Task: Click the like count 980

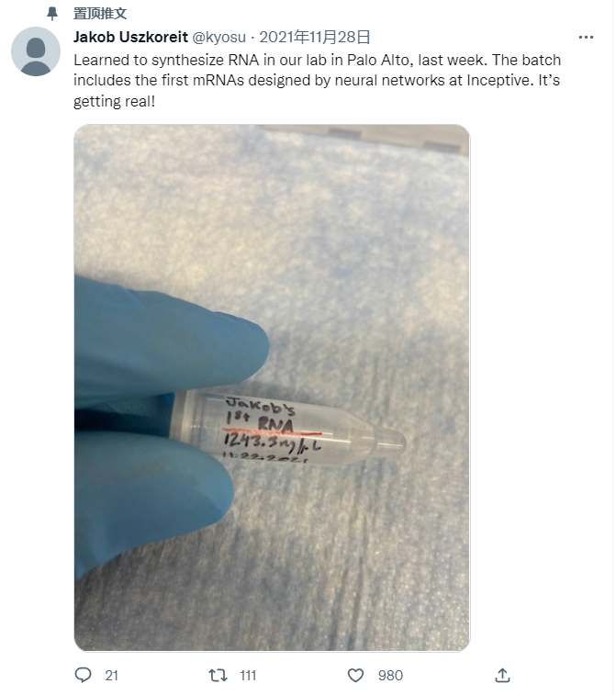Action: click(x=390, y=676)
